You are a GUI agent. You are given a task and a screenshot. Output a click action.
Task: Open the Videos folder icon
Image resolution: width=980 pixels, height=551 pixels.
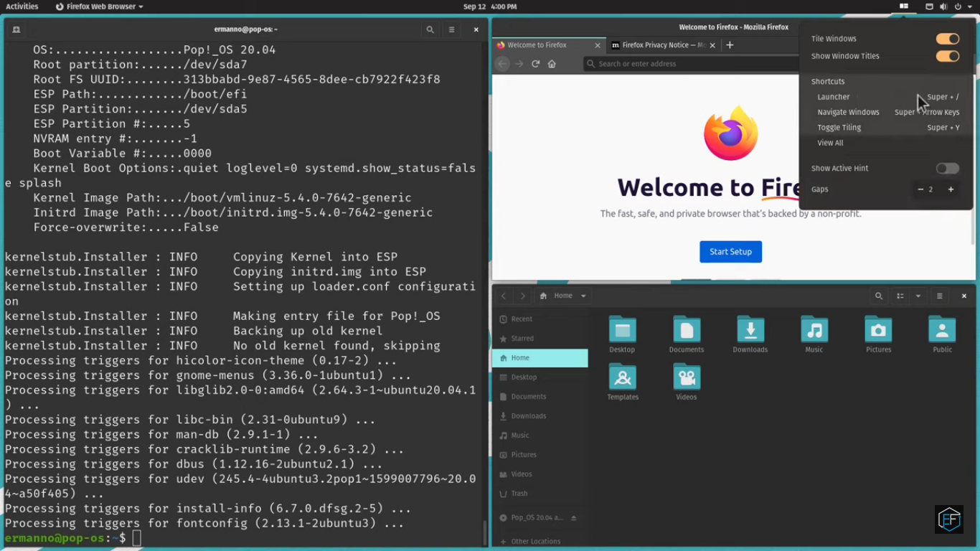click(x=687, y=382)
